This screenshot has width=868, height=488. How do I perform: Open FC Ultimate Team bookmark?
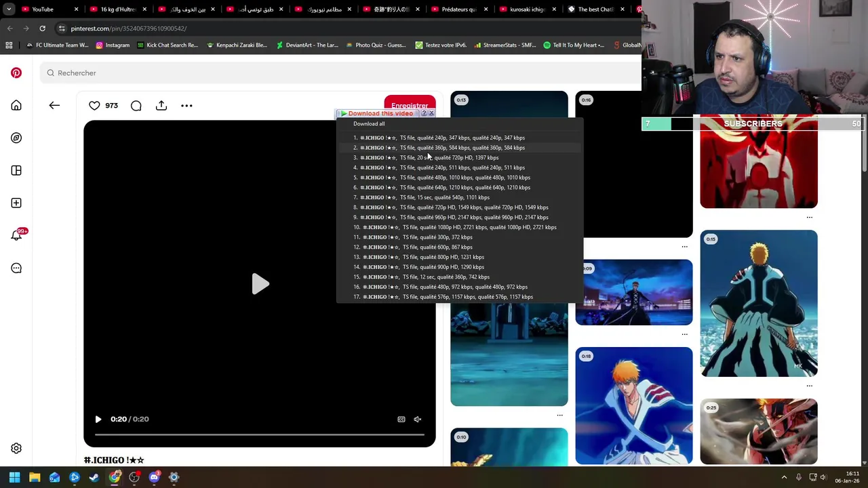(57, 45)
